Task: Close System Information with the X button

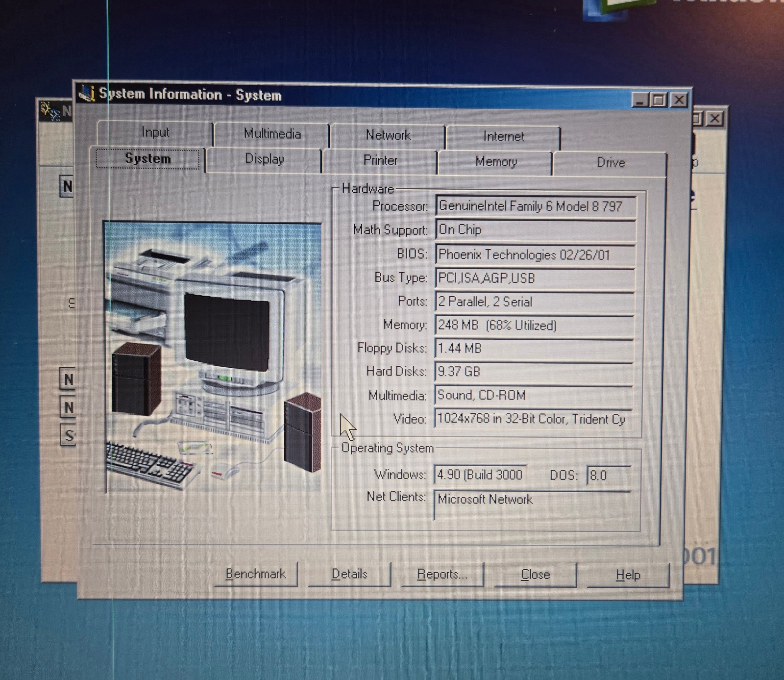Action: pyautogui.click(x=679, y=101)
